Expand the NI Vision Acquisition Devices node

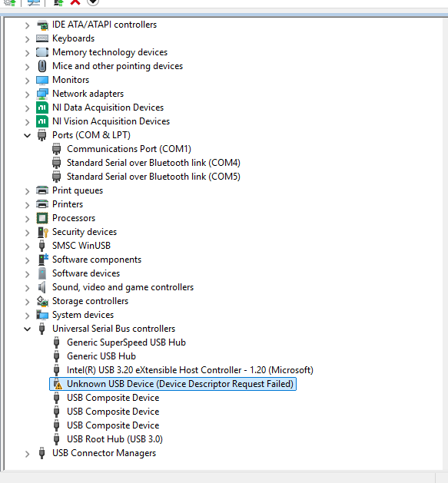point(27,122)
